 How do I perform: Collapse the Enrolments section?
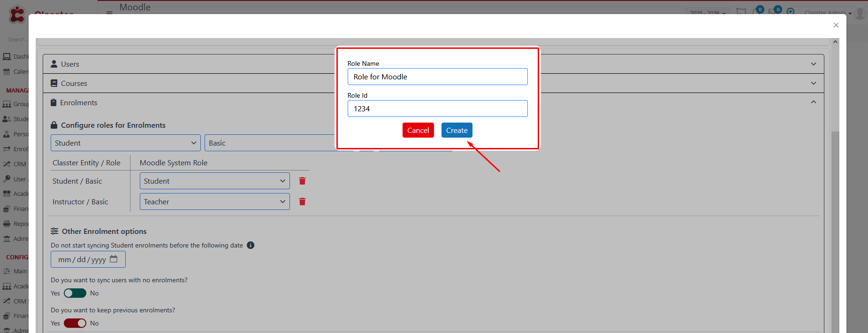(x=813, y=102)
